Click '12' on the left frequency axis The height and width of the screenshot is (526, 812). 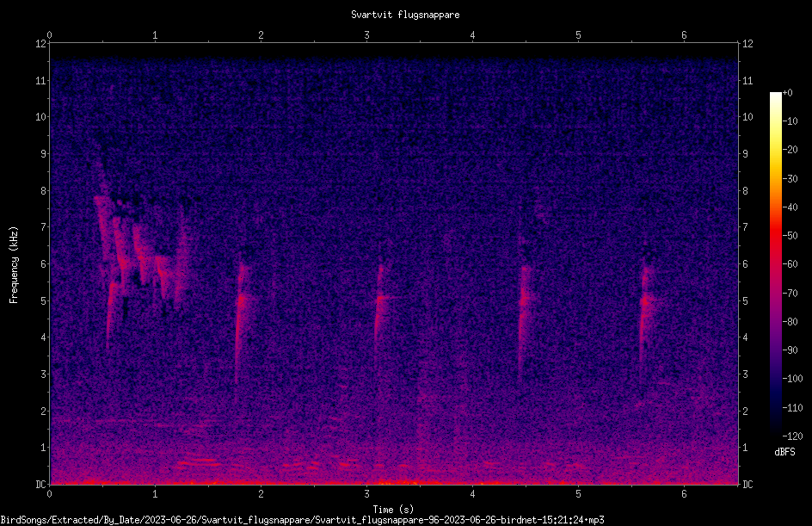tap(41, 44)
